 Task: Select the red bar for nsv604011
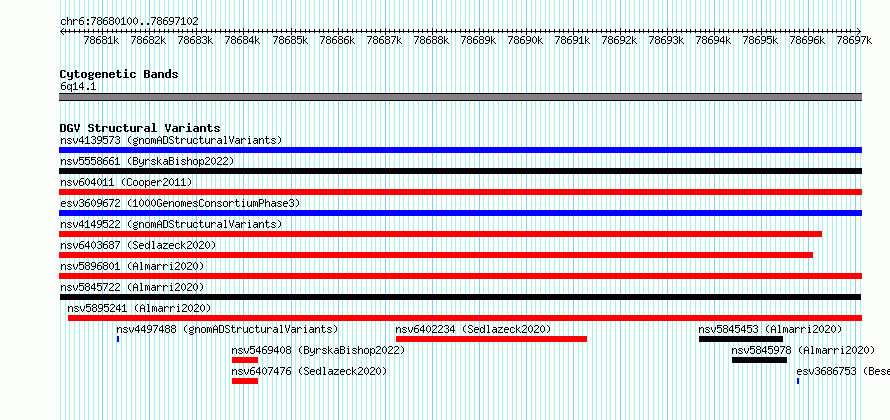pos(460,192)
